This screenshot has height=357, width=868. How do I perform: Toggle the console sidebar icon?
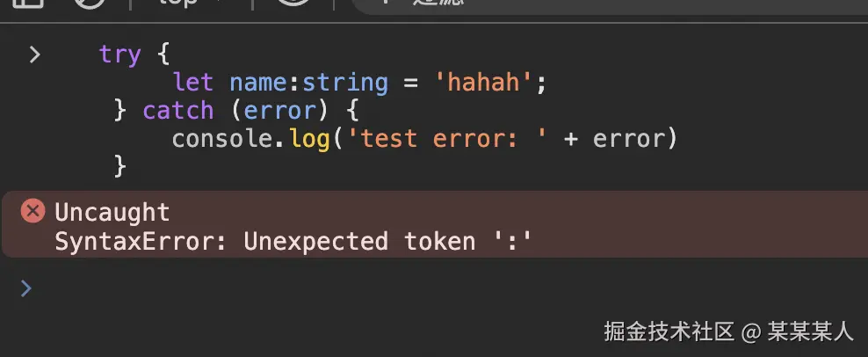click(28, 3)
